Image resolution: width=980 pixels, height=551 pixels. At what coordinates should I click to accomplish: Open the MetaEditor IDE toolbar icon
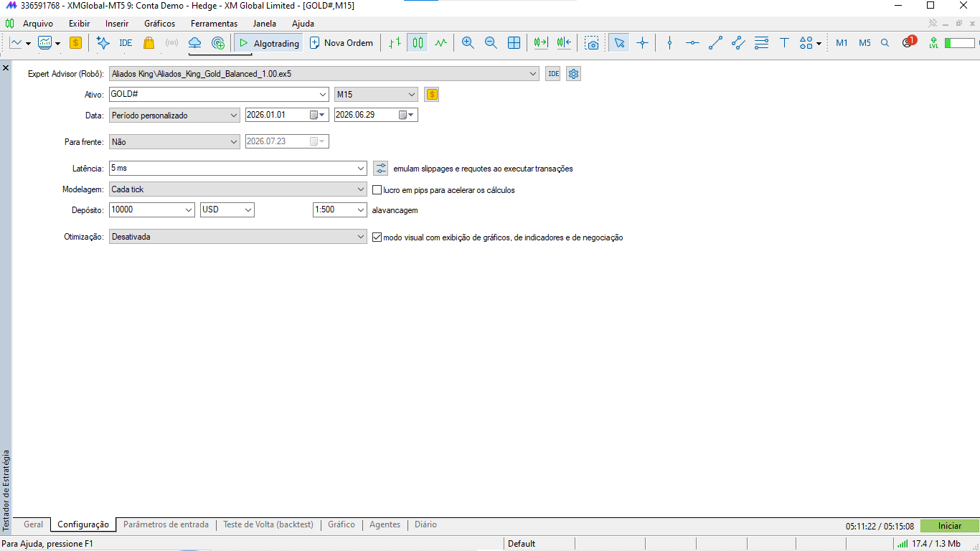[x=126, y=43]
